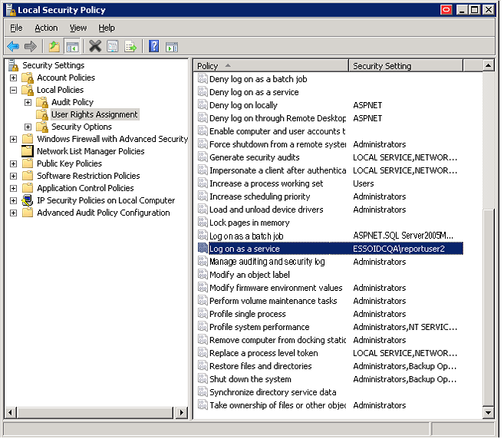
Task: Select 'Modify firmware environment values' policy
Action: (276, 288)
